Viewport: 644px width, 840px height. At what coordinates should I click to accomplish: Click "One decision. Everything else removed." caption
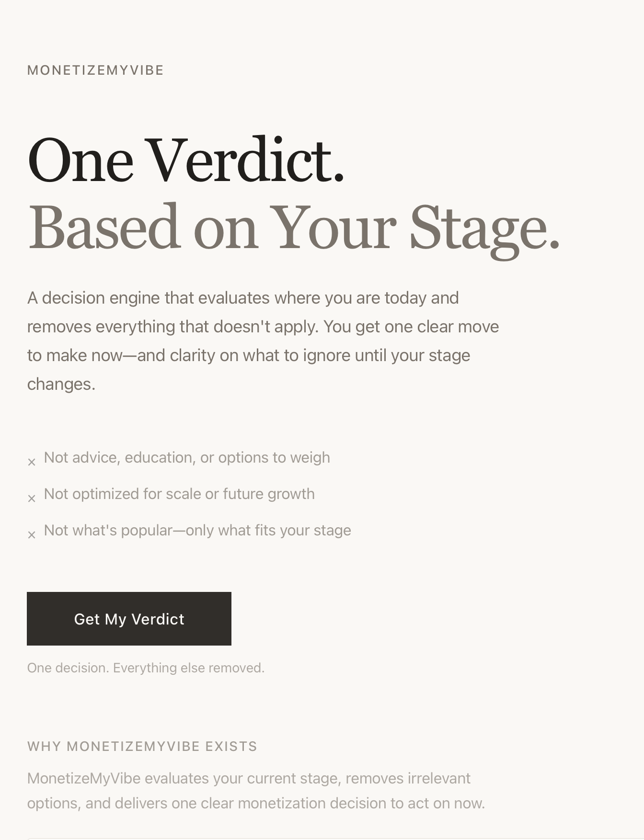coord(146,667)
